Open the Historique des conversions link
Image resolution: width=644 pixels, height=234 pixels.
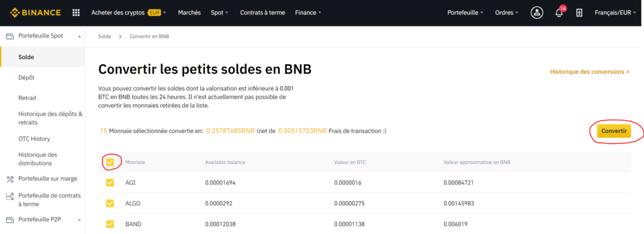tap(589, 72)
